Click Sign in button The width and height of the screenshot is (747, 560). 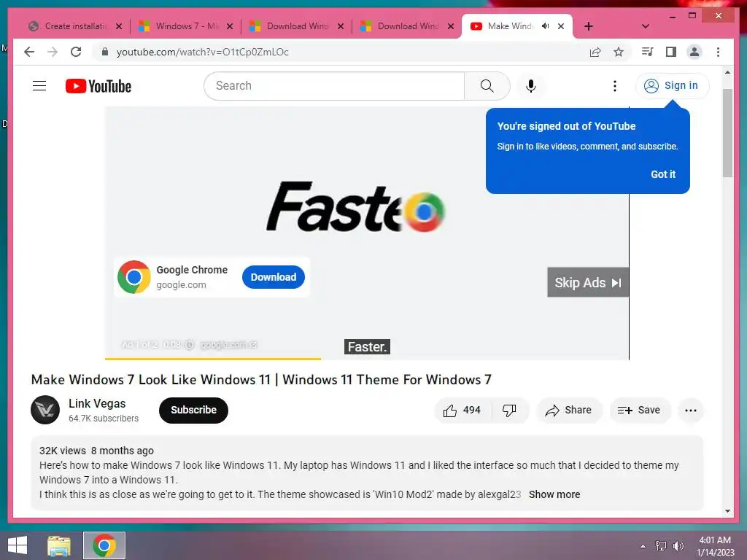[x=672, y=86]
